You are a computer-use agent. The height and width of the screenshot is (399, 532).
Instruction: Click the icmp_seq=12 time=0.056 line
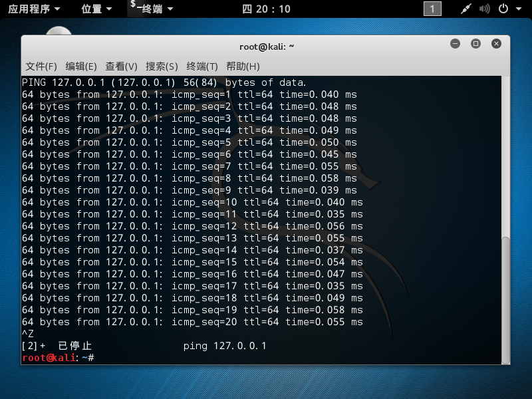192,226
